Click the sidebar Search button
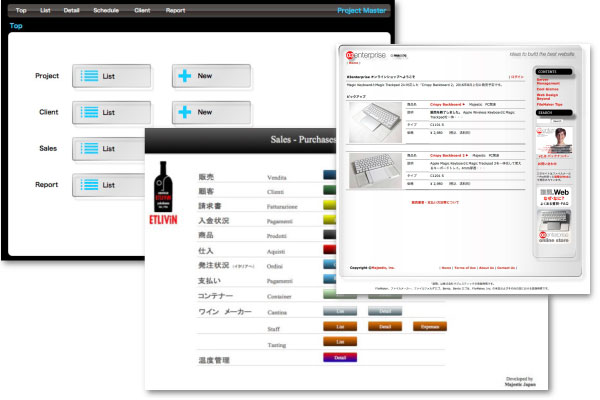Viewport: 600px width, 400px height. (x=557, y=121)
